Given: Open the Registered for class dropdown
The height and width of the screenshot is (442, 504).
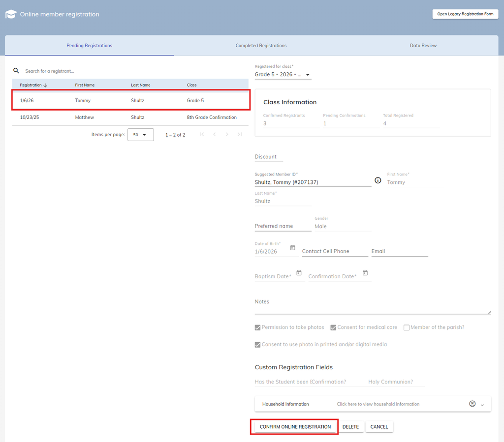Looking at the screenshot, I should tap(283, 74).
